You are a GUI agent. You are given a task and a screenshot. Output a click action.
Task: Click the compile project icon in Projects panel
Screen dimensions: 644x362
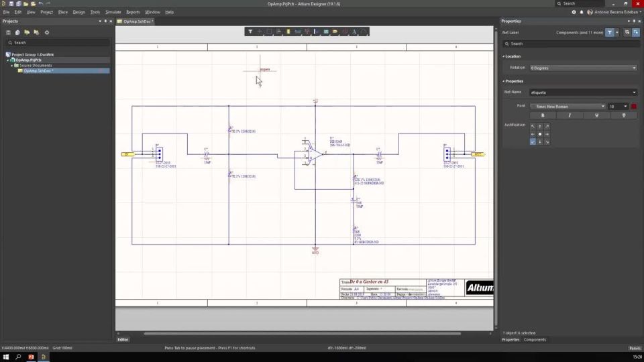(17, 32)
